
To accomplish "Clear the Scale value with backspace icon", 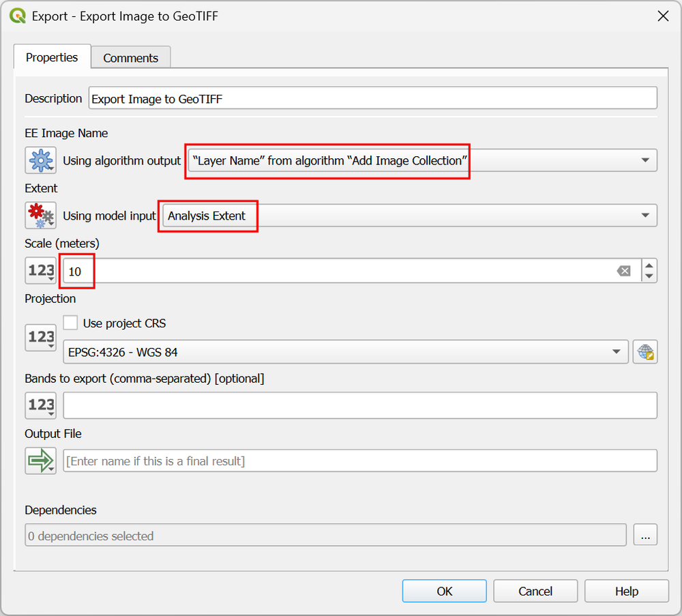I will click(x=624, y=271).
